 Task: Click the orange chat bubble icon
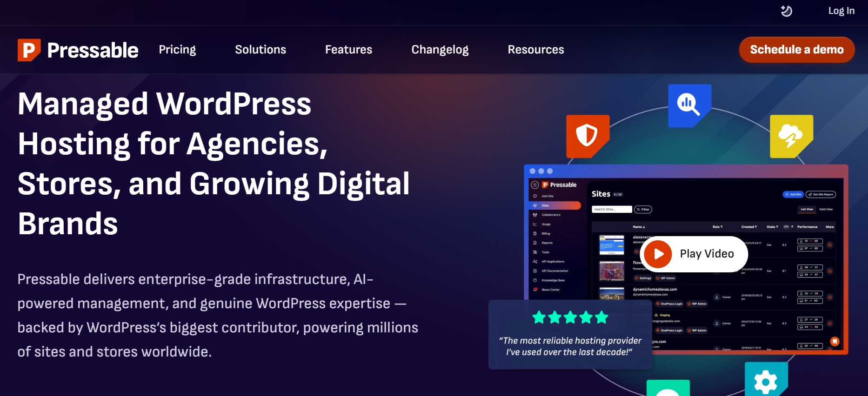pyautogui.click(x=835, y=342)
